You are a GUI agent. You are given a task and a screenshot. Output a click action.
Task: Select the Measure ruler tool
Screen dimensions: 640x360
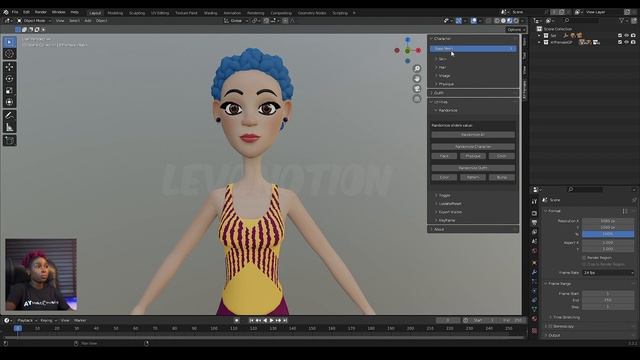[x=9, y=128]
